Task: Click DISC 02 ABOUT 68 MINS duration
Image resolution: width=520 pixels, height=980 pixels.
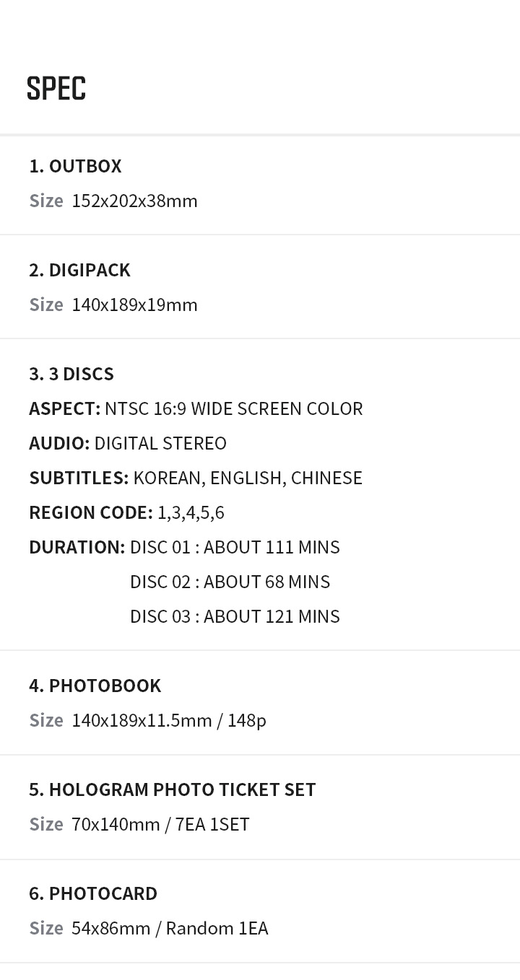Action: point(230,582)
